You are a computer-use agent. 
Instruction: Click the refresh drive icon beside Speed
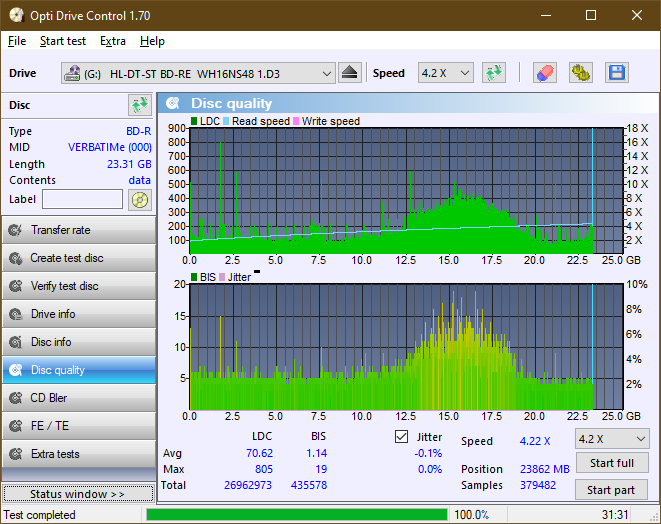point(494,73)
